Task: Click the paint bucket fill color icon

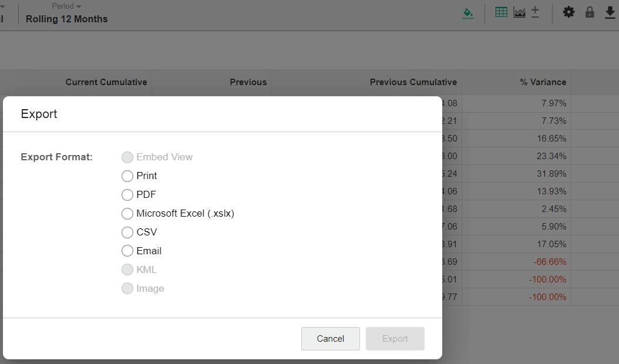Action: point(467,12)
